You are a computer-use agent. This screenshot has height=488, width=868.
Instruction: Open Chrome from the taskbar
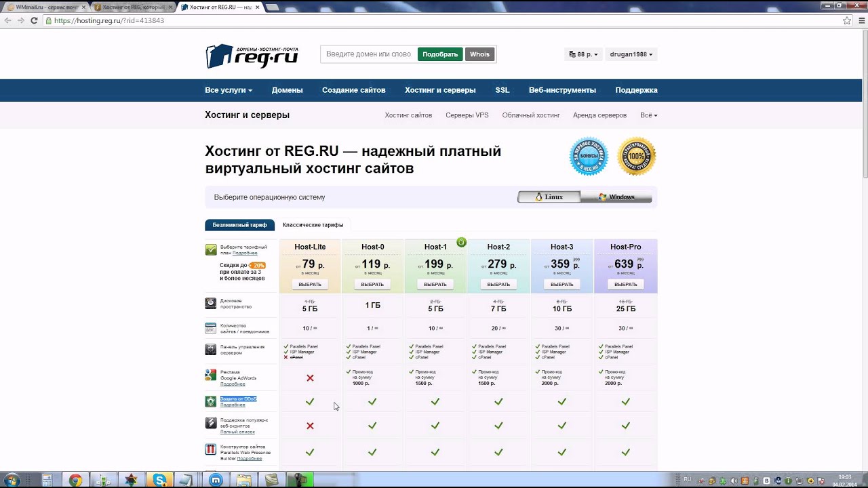click(75, 480)
